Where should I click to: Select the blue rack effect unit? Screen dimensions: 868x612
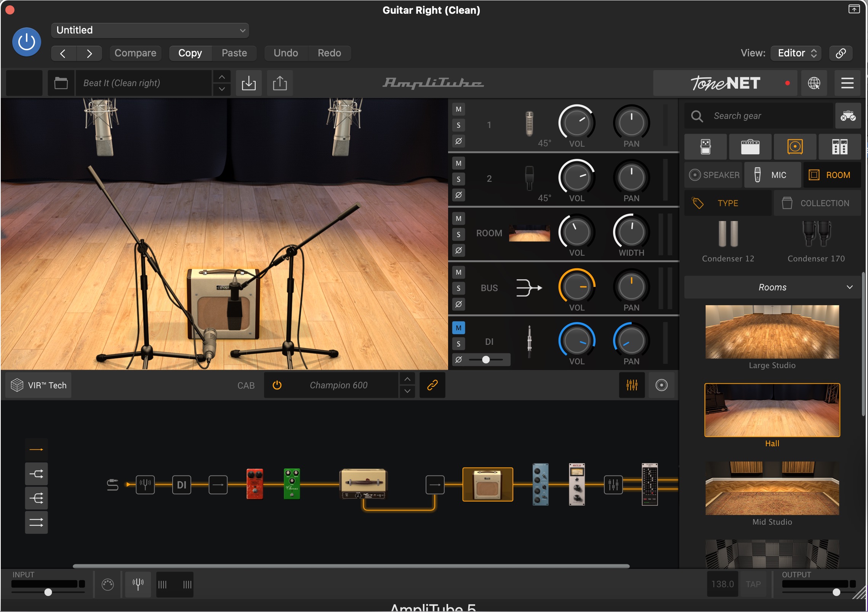pos(540,484)
